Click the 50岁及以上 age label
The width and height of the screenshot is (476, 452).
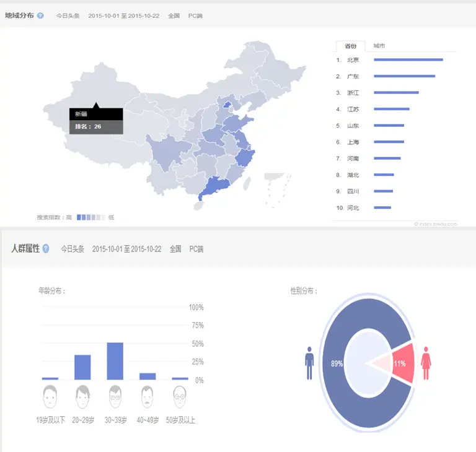[x=180, y=420]
